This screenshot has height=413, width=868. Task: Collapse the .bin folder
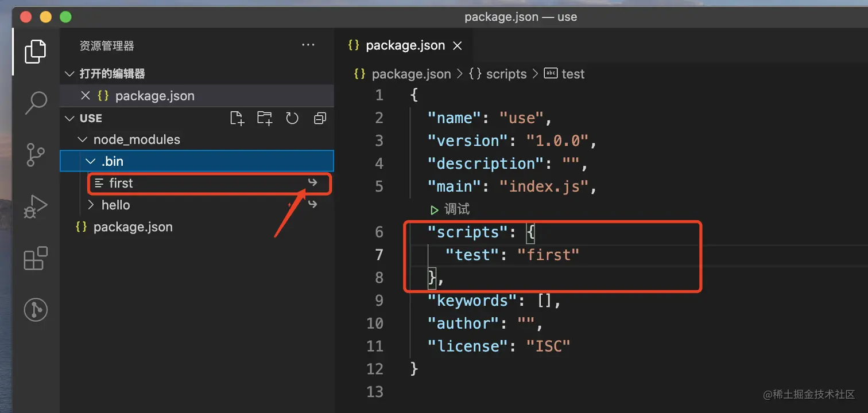click(x=91, y=161)
